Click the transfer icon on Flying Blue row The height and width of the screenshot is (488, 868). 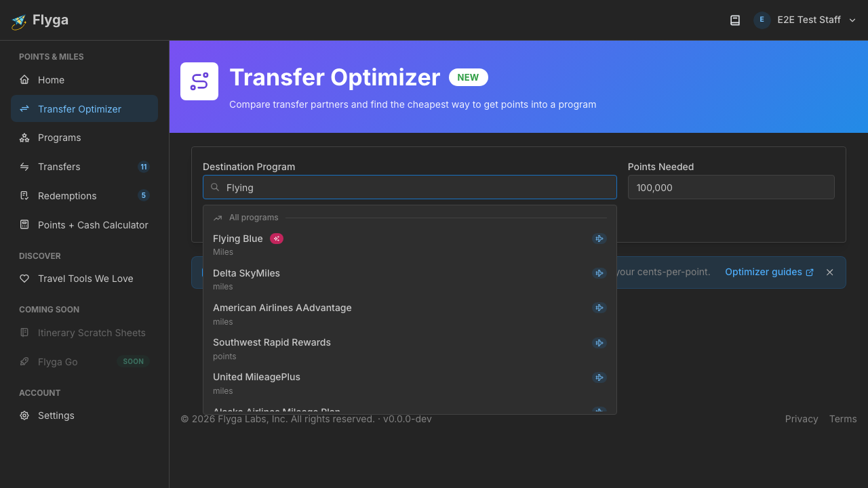coord(599,239)
